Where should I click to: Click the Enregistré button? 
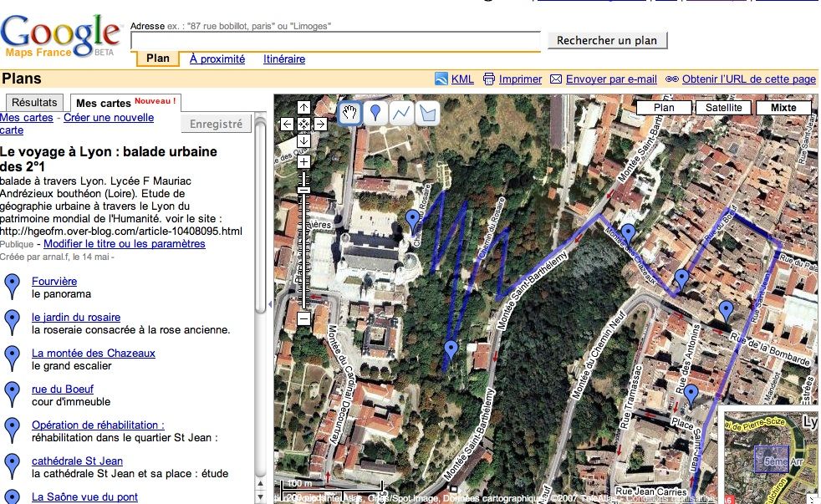tap(216, 124)
